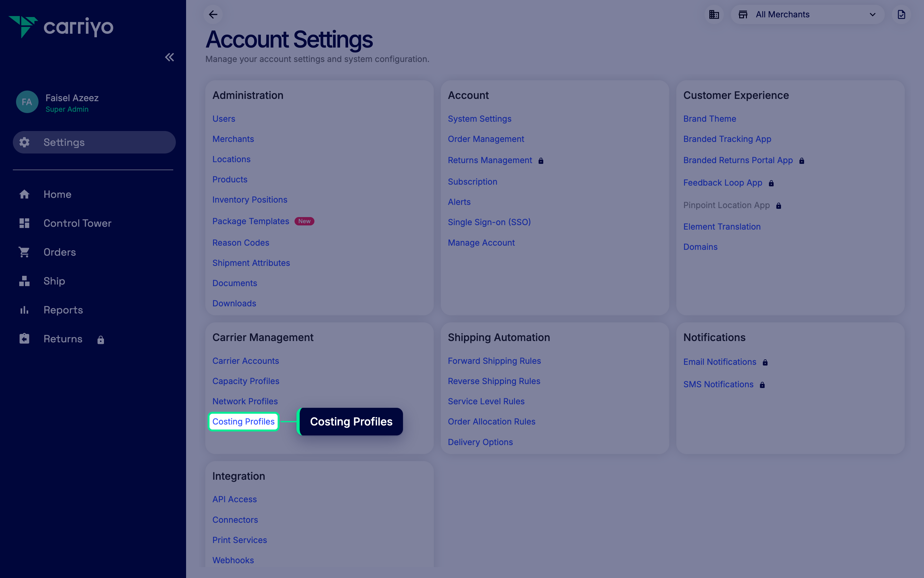Open Branded Tracking App
Image resolution: width=924 pixels, height=578 pixels.
pos(727,139)
